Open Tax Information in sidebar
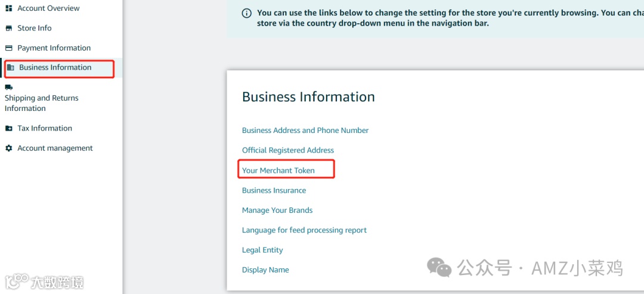Screen dimensions: 644x294 pyautogui.click(x=44, y=129)
